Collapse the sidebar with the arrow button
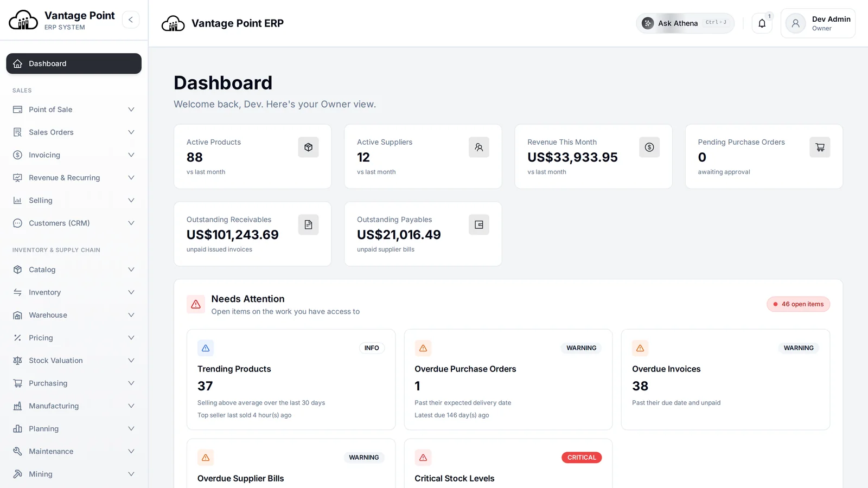 click(x=131, y=20)
